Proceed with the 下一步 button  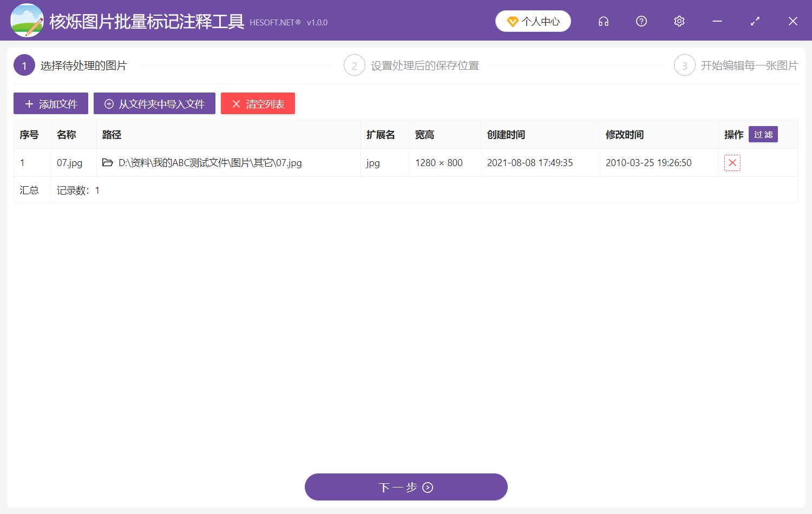point(406,487)
